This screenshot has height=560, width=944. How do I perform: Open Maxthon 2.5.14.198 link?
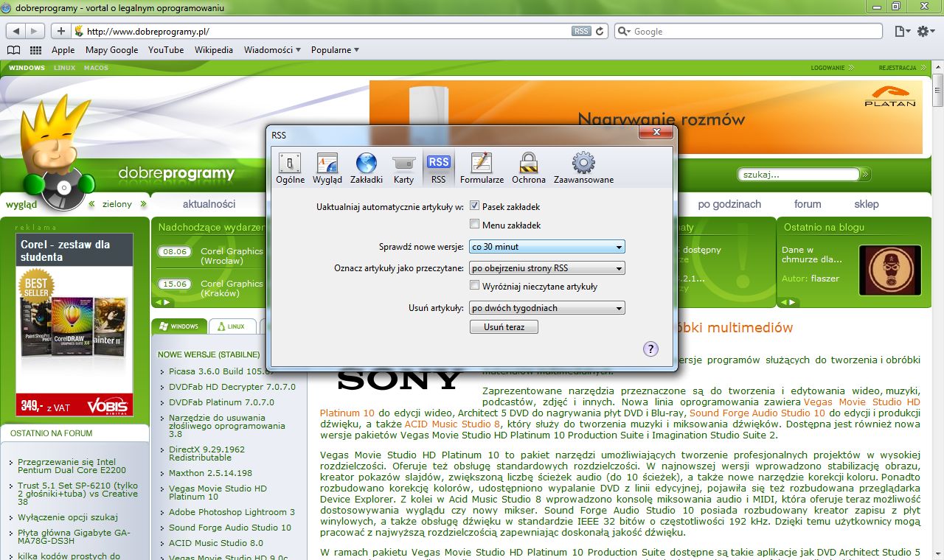[x=210, y=473]
